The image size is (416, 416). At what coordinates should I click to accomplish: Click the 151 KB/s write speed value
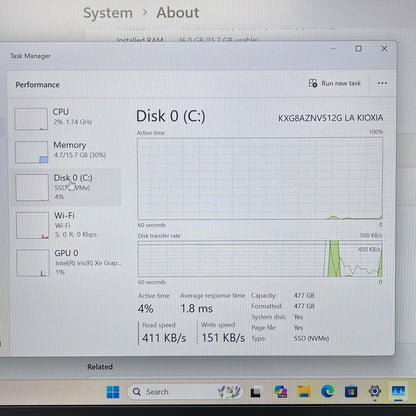223,338
